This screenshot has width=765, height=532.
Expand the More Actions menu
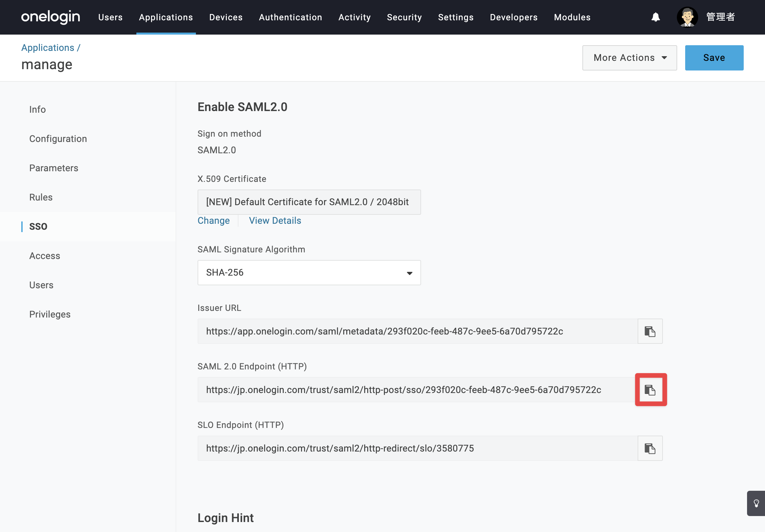[629, 58]
